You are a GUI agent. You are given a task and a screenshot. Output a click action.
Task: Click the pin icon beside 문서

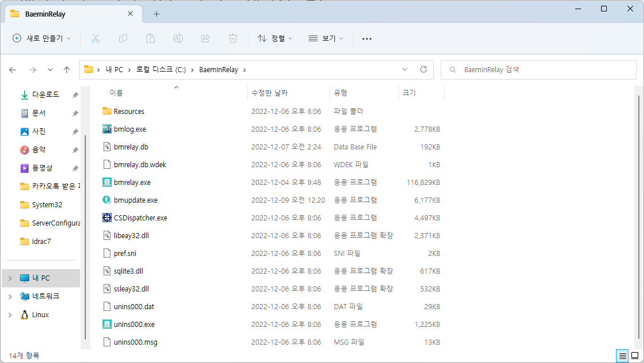coord(75,113)
